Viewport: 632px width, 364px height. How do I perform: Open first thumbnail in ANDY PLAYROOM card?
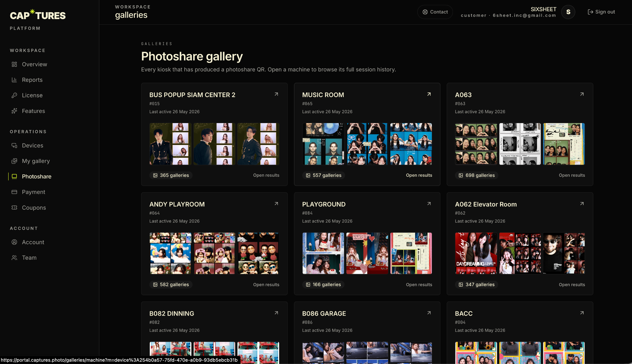(x=171, y=253)
